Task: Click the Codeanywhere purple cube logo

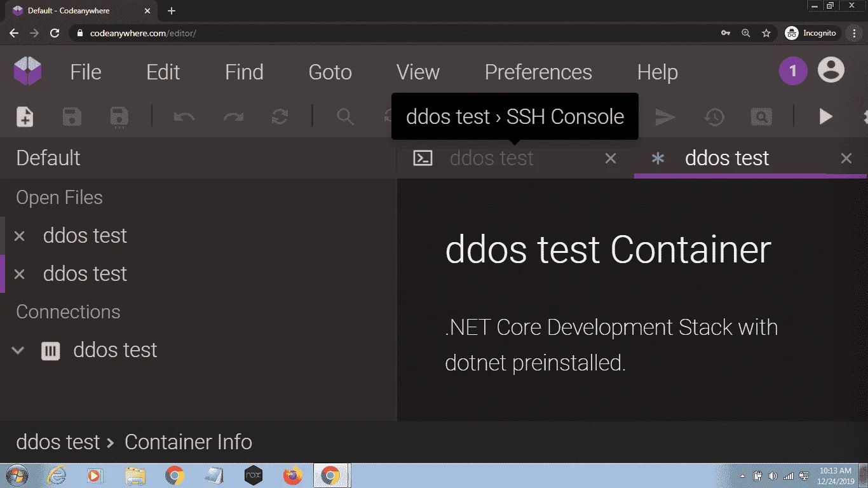Action: [27, 71]
